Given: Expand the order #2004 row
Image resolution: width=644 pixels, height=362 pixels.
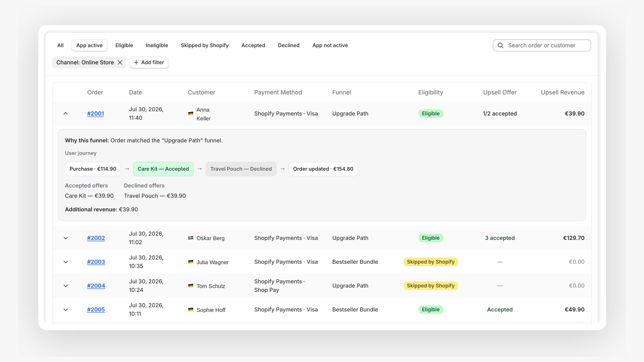Looking at the screenshot, I should click(66, 286).
